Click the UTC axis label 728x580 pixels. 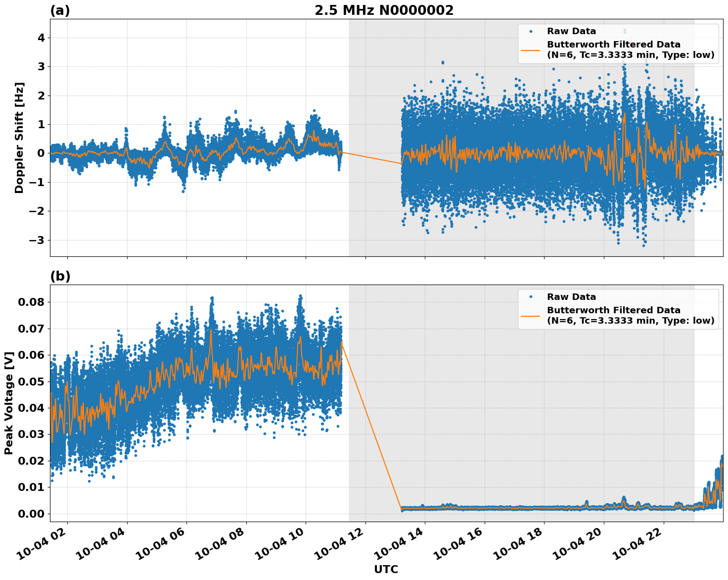coord(385,570)
